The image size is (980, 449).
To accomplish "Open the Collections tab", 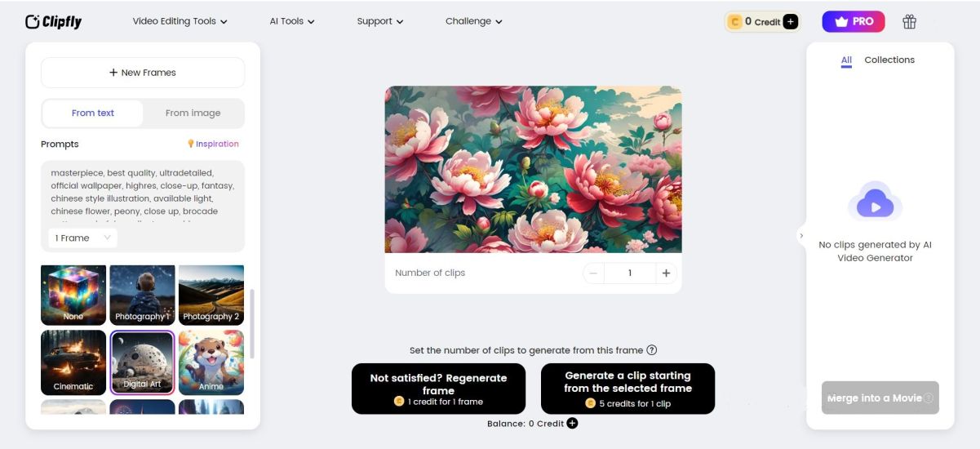I will [889, 60].
